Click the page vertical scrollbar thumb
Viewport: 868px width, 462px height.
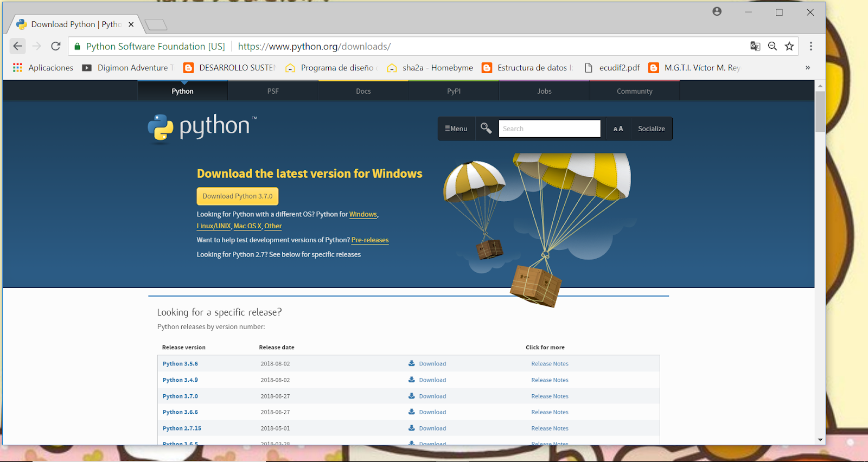(820, 112)
